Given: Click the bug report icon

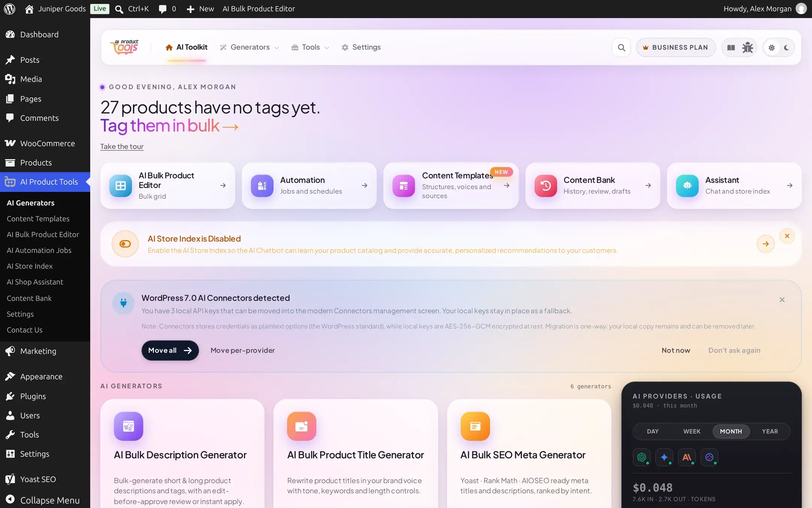Looking at the screenshot, I should tap(747, 47).
